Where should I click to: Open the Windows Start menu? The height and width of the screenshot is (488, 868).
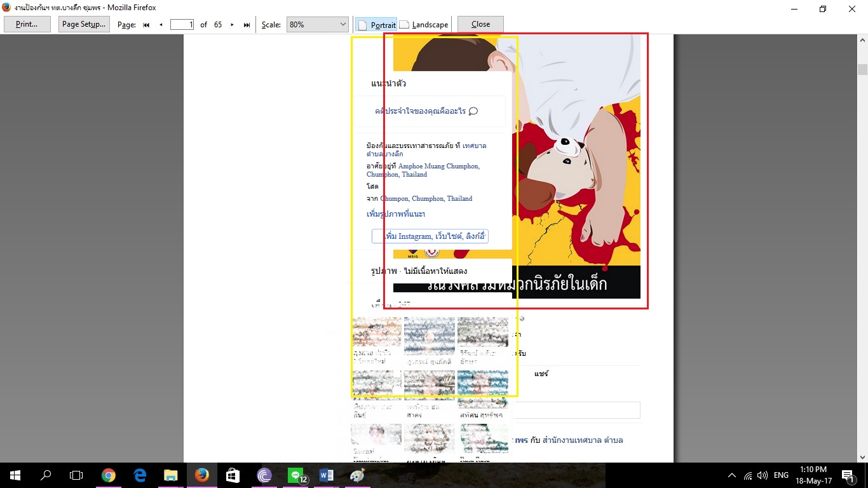tap(15, 475)
